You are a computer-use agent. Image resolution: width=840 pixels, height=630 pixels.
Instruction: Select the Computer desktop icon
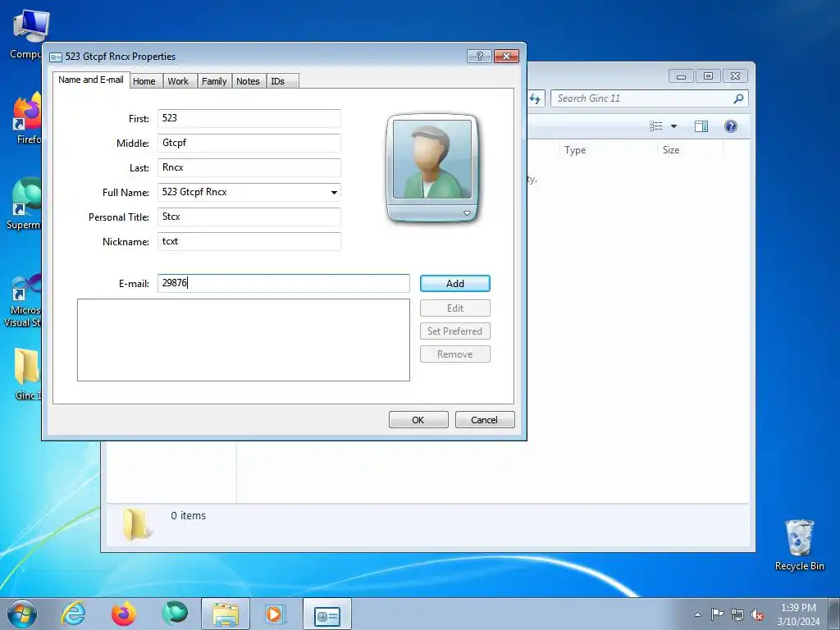[x=25, y=34]
